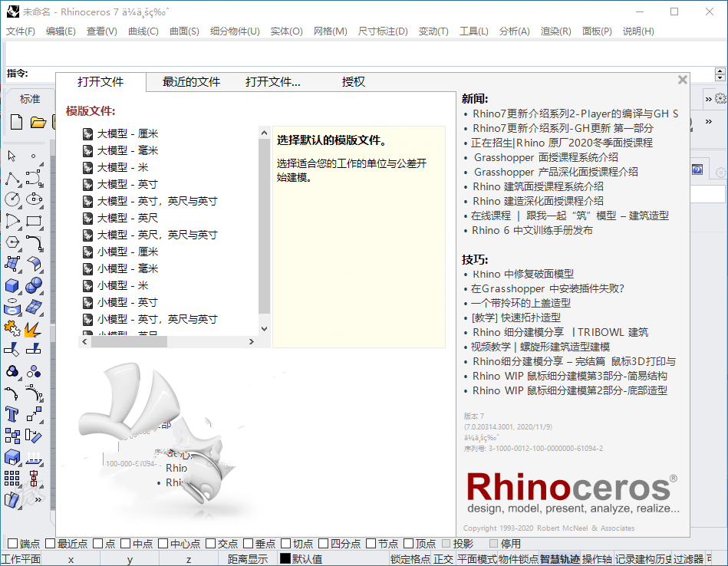This screenshot has width=728, height=566.
Task: Click the command history stepper arrows
Action: pos(720,74)
